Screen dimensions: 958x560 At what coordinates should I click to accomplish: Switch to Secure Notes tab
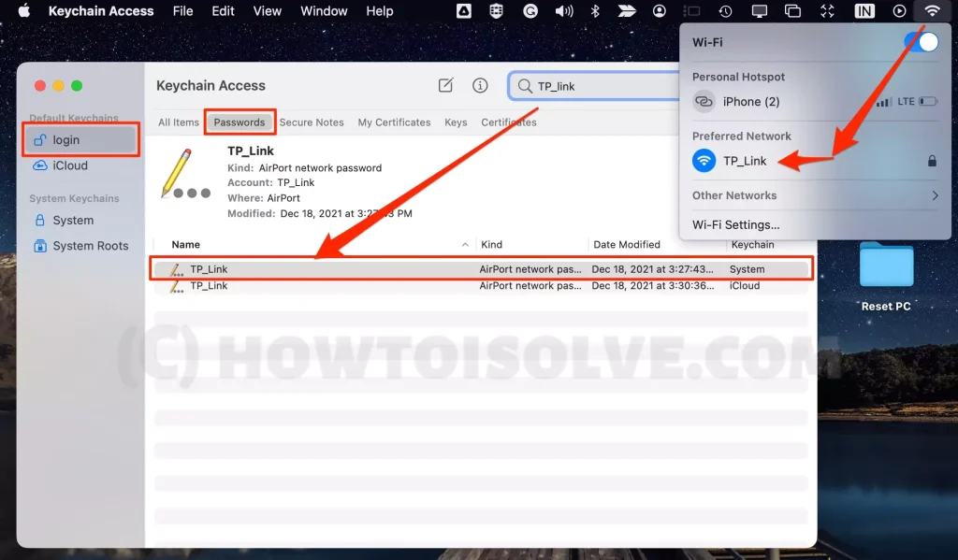[312, 122]
